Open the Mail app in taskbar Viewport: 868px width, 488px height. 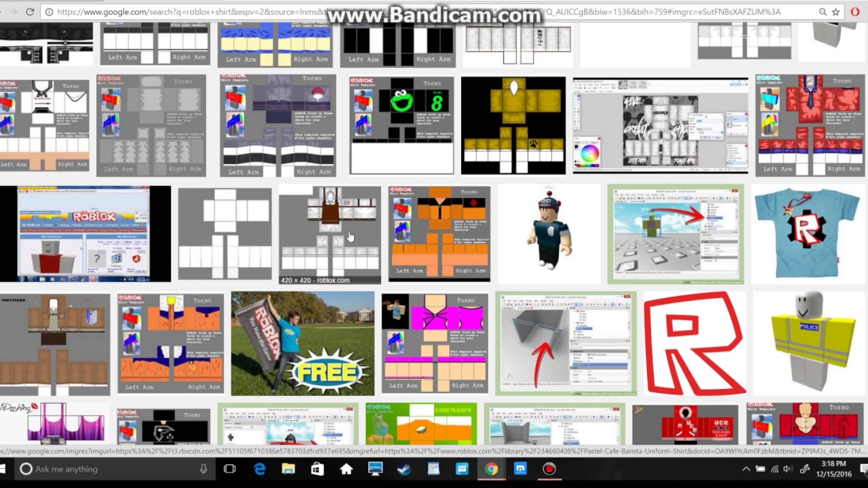tap(462, 469)
